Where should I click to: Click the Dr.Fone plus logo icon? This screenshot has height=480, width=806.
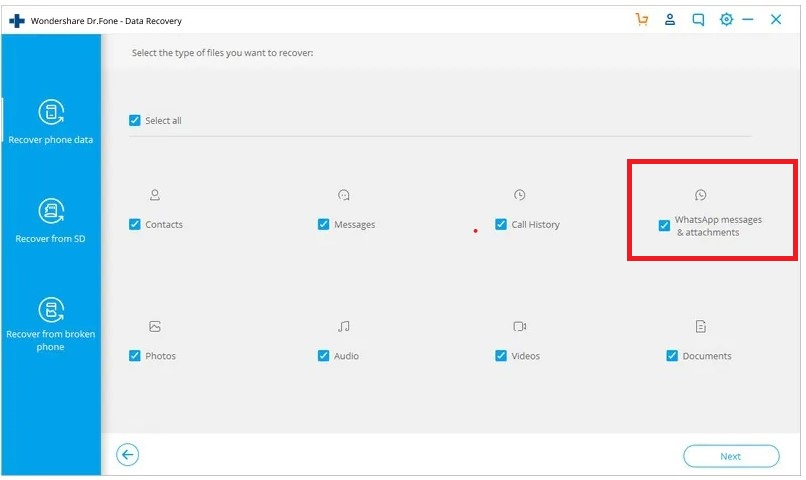click(17, 21)
